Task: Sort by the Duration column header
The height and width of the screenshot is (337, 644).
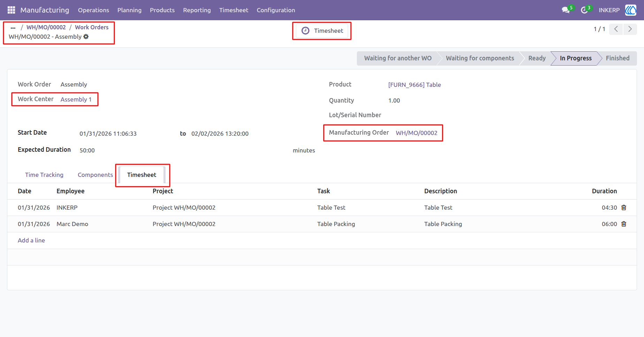Action: (604, 191)
